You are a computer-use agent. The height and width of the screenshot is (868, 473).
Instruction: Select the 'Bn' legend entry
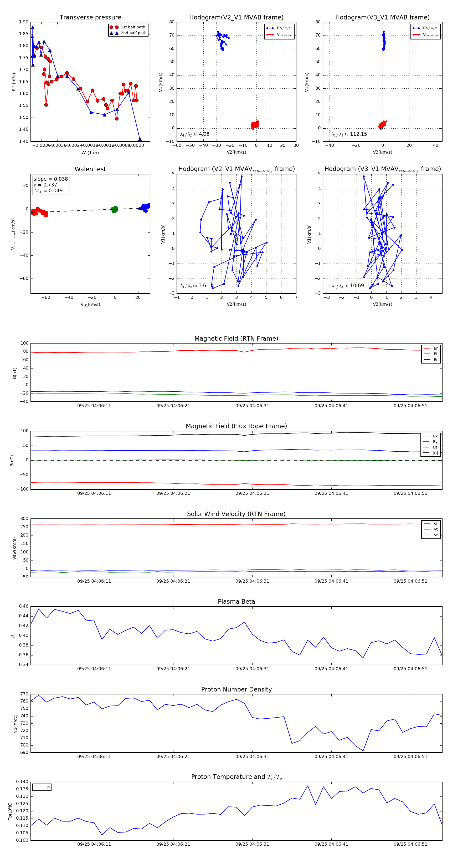coord(431,360)
